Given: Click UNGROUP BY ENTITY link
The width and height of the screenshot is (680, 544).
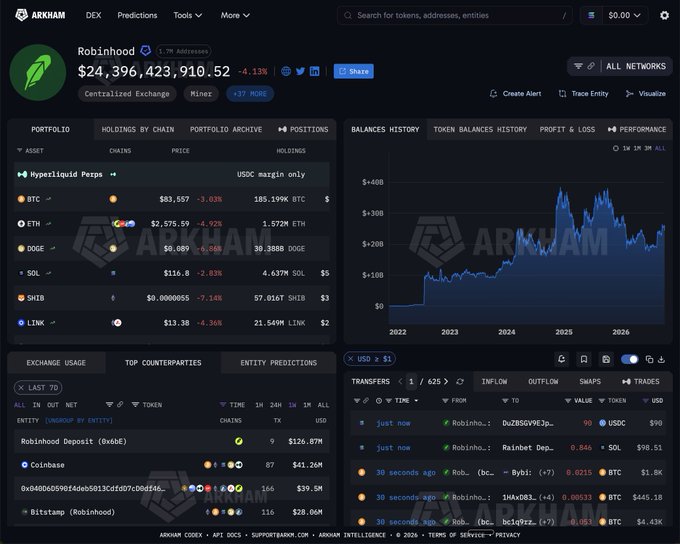Looking at the screenshot, I should pos(78,420).
